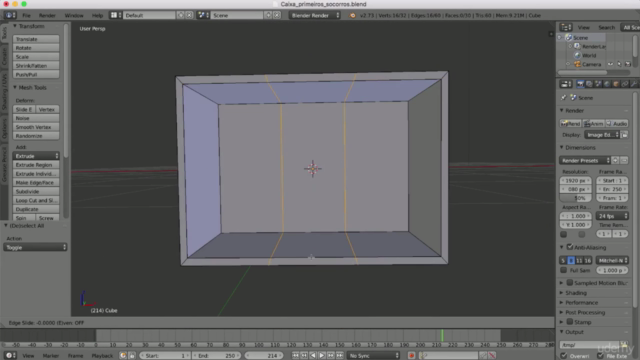The image size is (640, 360).
Task: Select the Render properties tab icon
Action: click(580, 84)
